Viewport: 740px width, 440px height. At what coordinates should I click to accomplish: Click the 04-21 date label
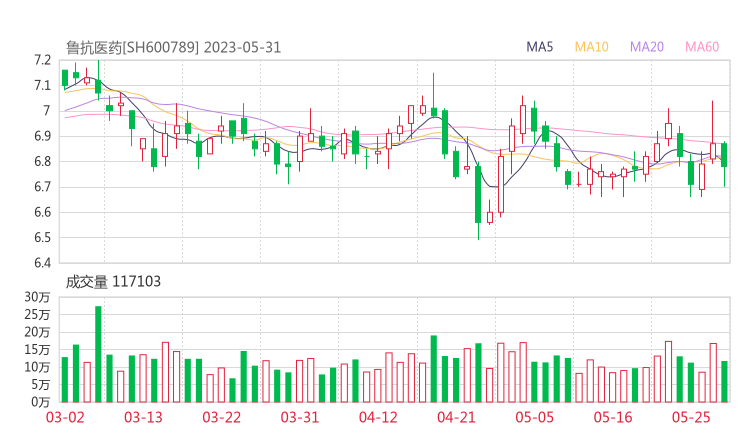(456, 417)
